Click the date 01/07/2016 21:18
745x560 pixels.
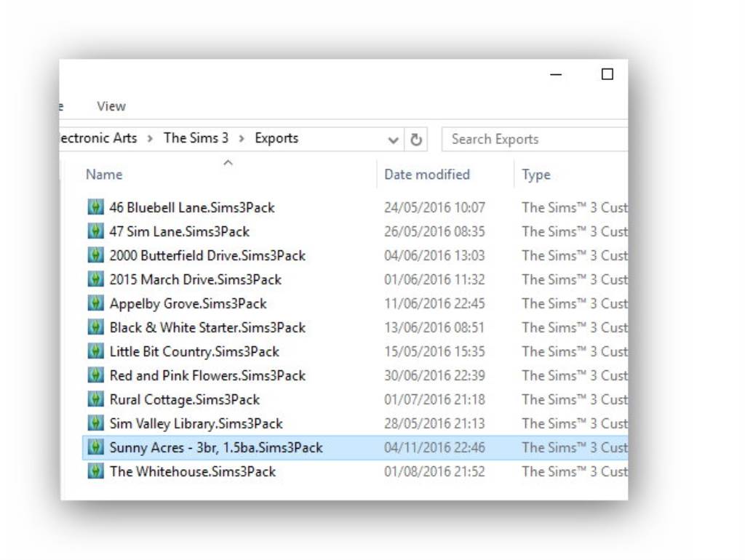(x=434, y=399)
